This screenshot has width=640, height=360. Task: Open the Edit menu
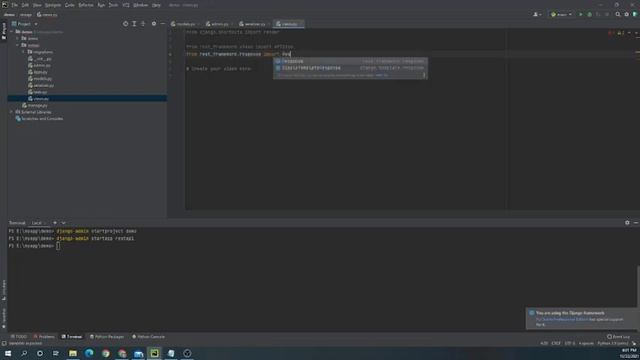tap(25, 5)
